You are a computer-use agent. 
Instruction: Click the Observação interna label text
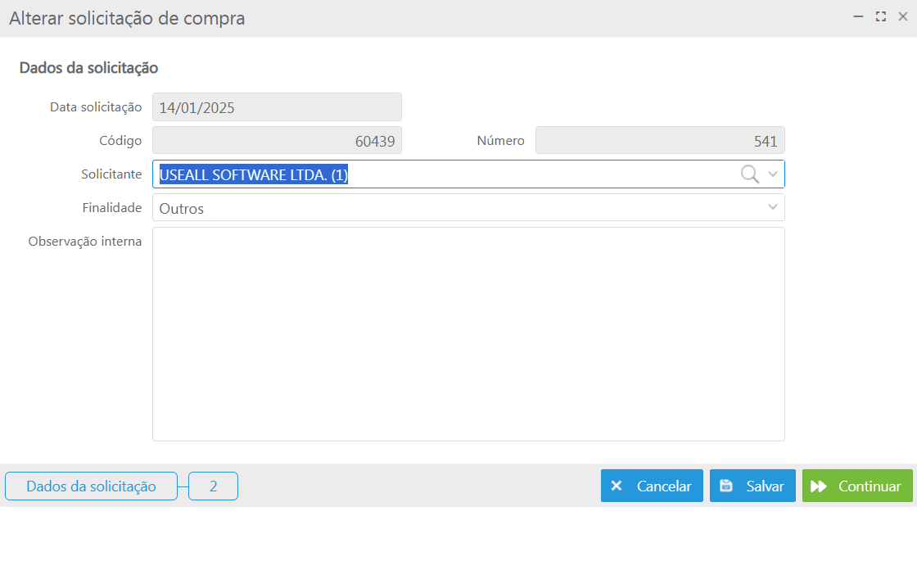point(85,242)
